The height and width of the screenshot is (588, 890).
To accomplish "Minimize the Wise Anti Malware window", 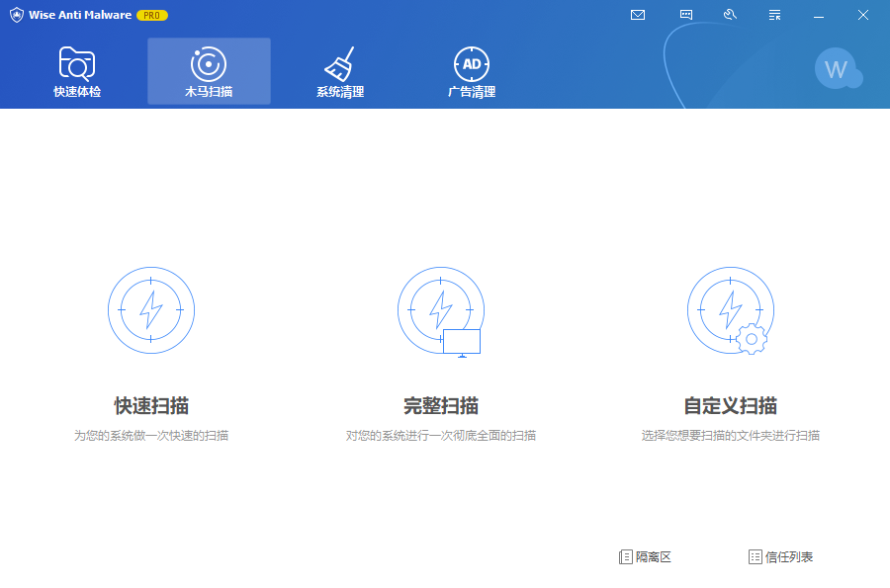I will point(819,16).
